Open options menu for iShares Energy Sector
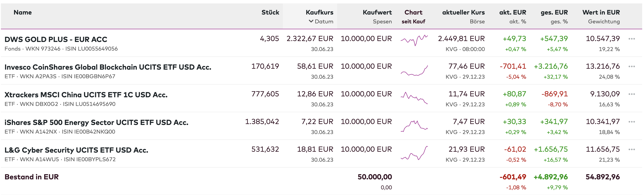This screenshot has height=195, width=644. coord(632,122)
